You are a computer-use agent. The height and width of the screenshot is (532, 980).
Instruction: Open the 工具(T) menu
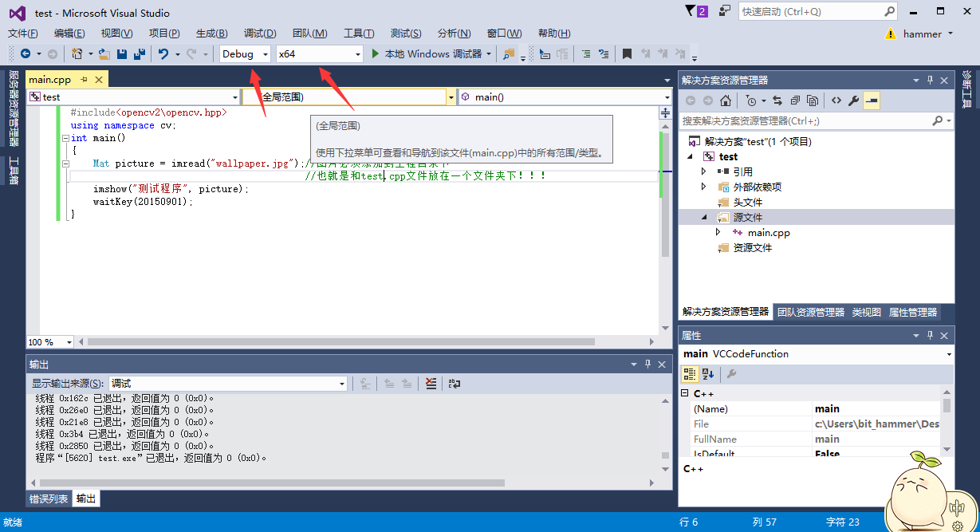tap(359, 33)
